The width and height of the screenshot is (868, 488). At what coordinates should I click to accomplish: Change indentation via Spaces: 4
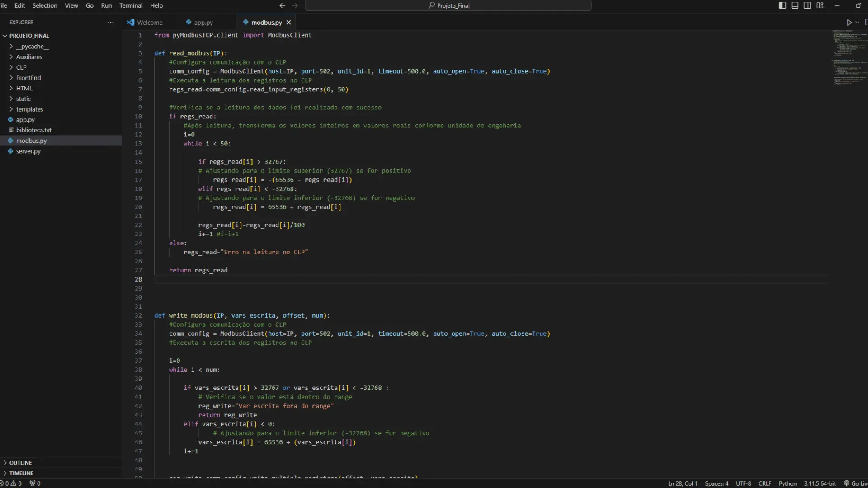coord(717,483)
